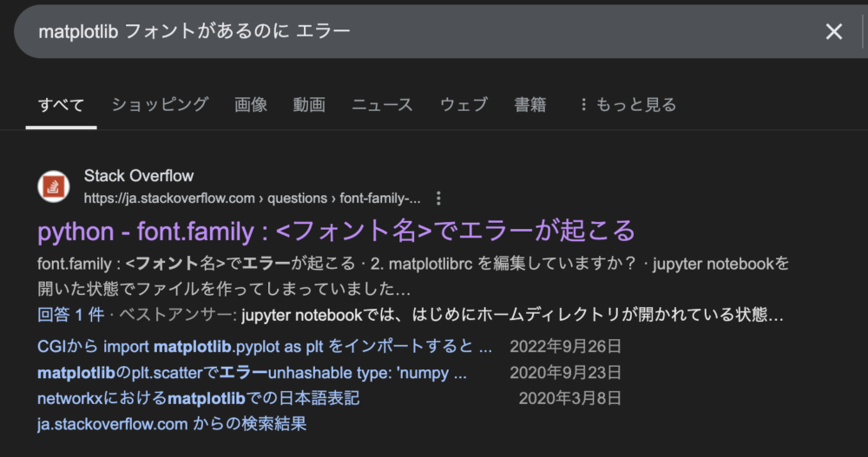This screenshot has width=868, height=457.
Task: Switch to the すべて tab
Action: click(x=61, y=105)
